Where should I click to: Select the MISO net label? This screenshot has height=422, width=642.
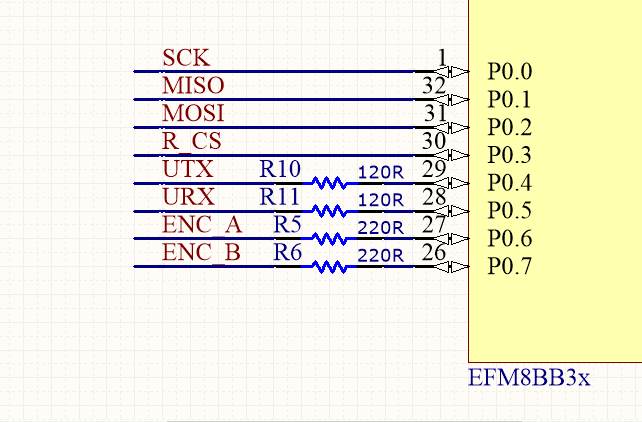click(192, 86)
